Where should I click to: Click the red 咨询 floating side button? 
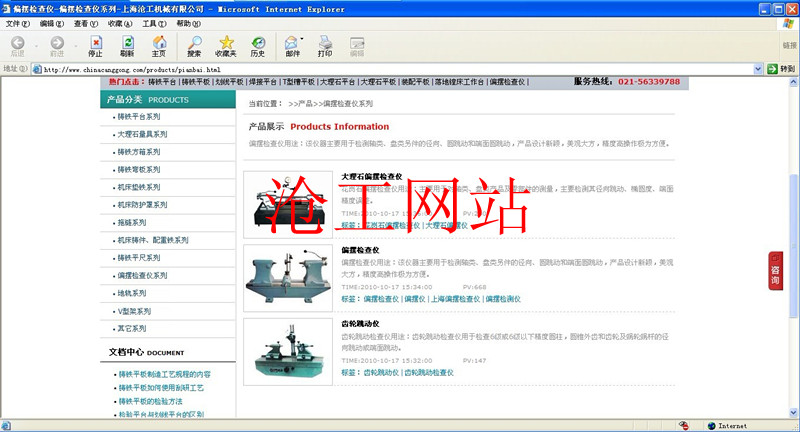click(x=775, y=271)
